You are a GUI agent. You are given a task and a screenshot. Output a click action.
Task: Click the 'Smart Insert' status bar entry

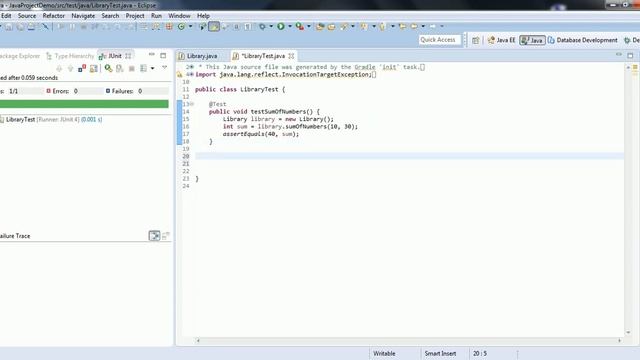pyautogui.click(x=440, y=353)
